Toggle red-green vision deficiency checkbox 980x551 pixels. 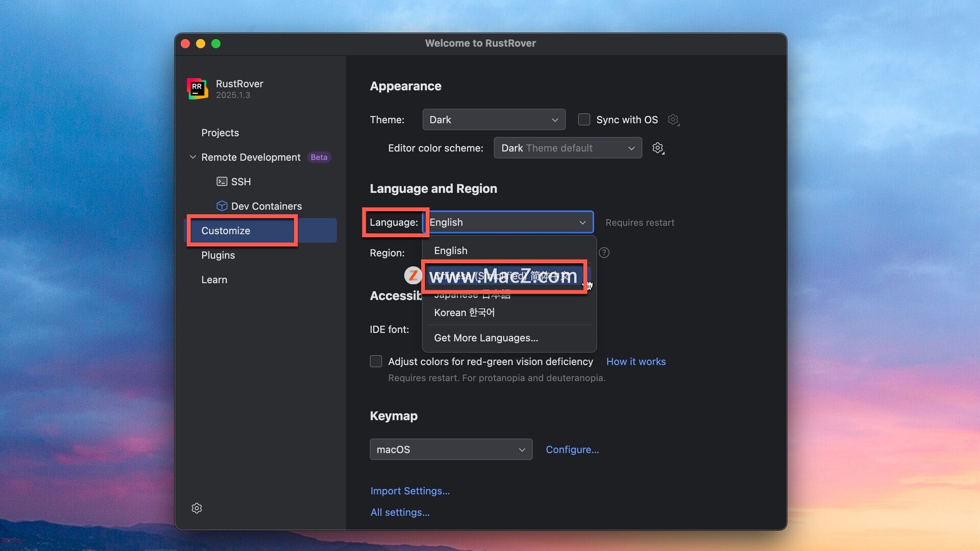point(376,361)
